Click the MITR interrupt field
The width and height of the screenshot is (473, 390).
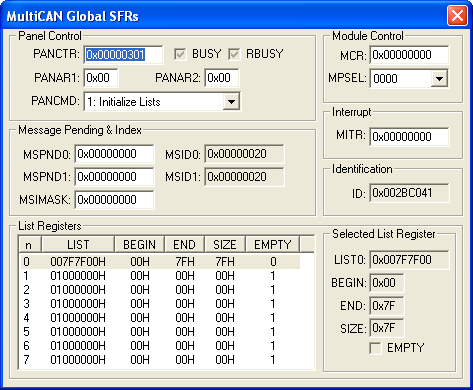409,137
